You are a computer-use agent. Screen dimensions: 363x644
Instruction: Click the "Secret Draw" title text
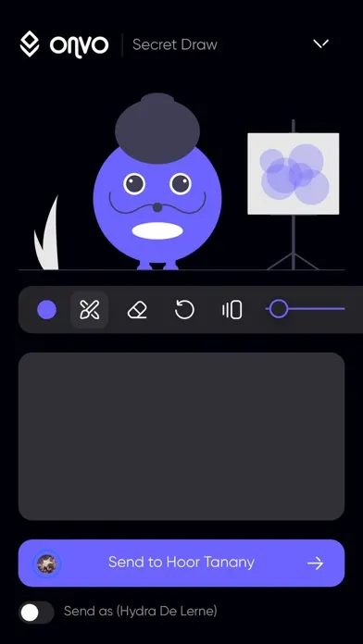click(x=175, y=44)
